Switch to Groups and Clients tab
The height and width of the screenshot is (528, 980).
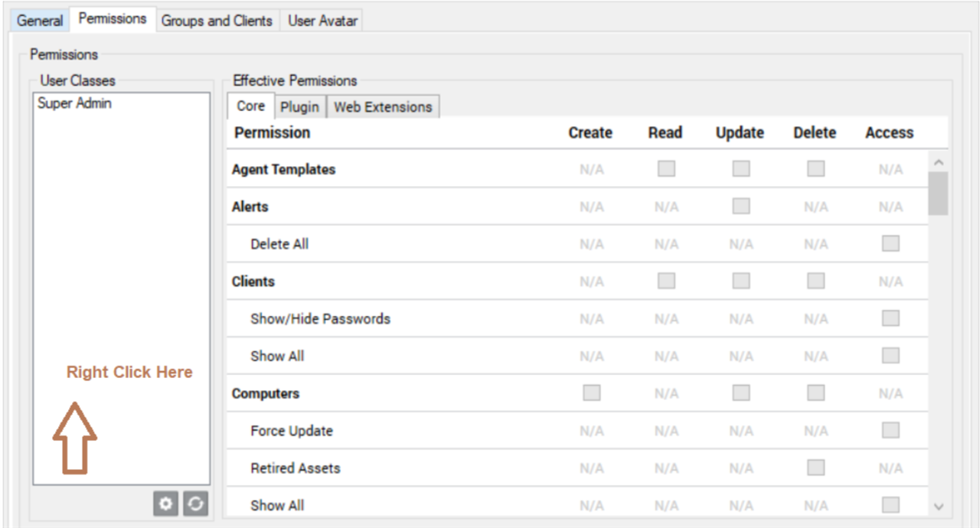217,21
